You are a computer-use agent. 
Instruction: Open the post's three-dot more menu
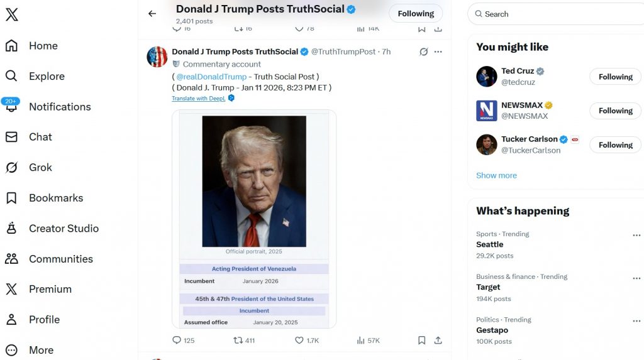[438, 52]
